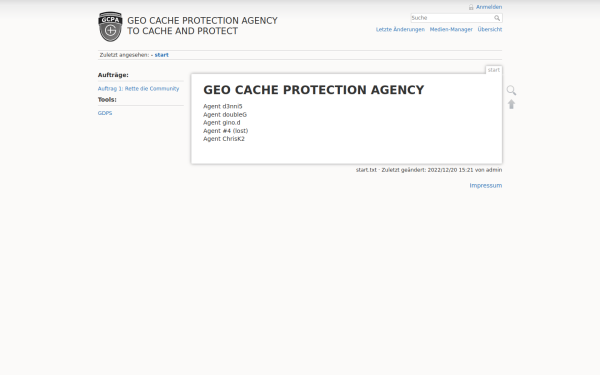Click the start page ID tab

pyautogui.click(x=494, y=70)
